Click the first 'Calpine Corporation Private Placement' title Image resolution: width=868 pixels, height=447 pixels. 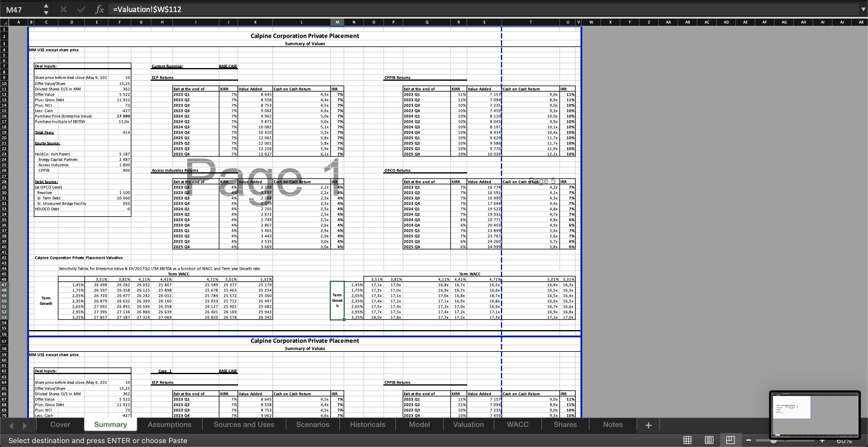[x=305, y=36]
